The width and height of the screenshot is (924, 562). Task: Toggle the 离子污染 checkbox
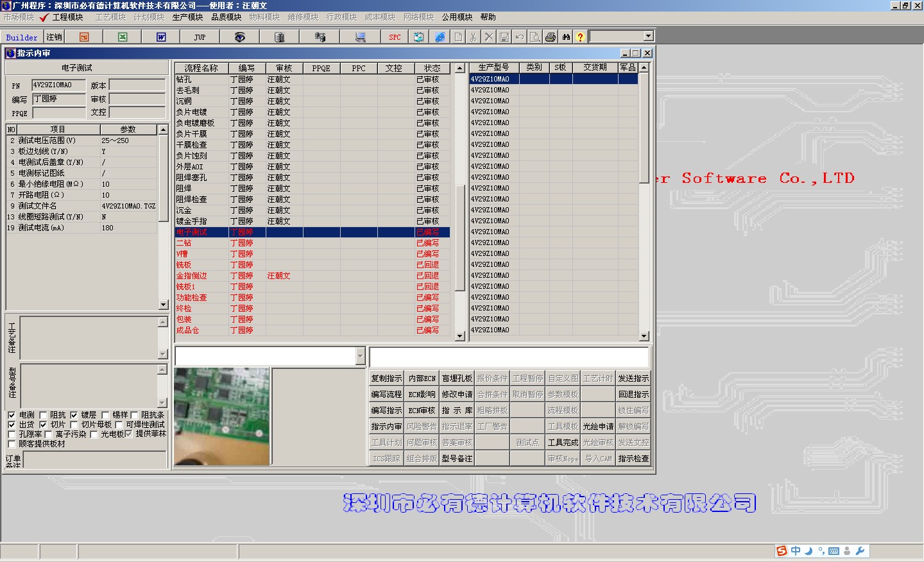[48, 434]
